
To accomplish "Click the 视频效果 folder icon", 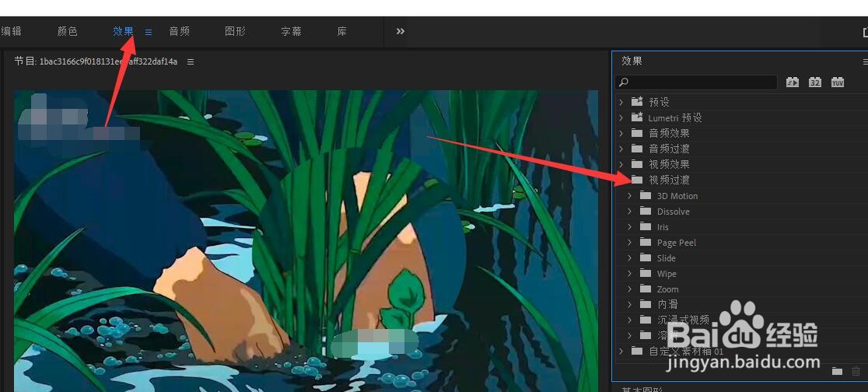I will (637, 164).
